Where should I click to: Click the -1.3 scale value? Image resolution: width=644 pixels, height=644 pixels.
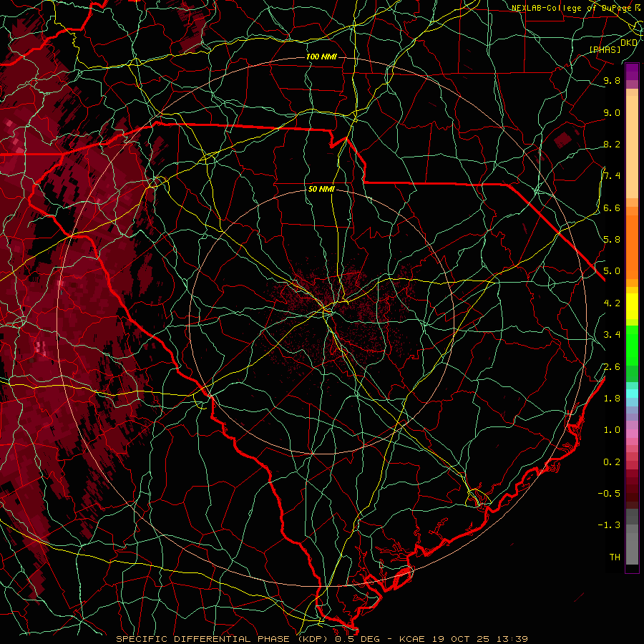tap(609, 525)
